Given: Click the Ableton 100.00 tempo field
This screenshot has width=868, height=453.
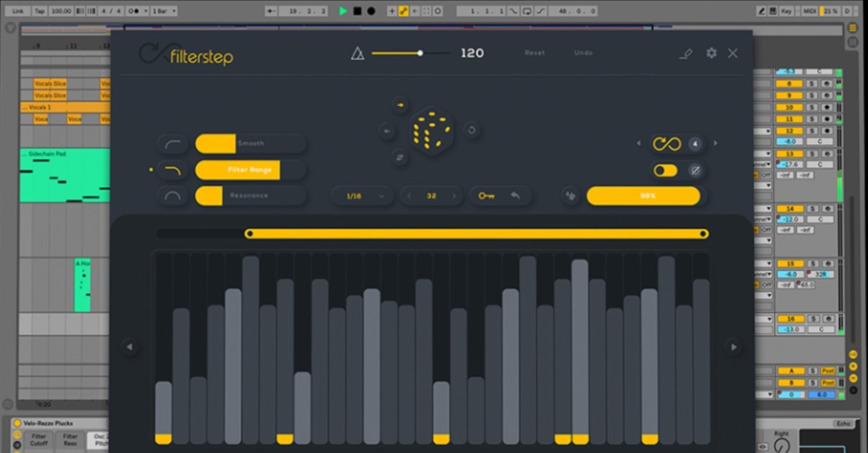Looking at the screenshot, I should tap(61, 11).
